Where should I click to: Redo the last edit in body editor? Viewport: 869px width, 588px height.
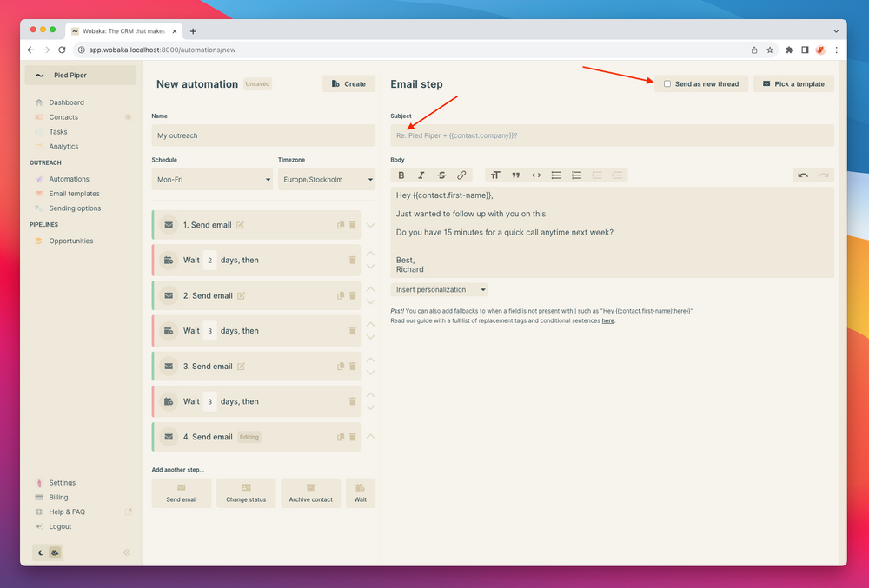click(824, 175)
